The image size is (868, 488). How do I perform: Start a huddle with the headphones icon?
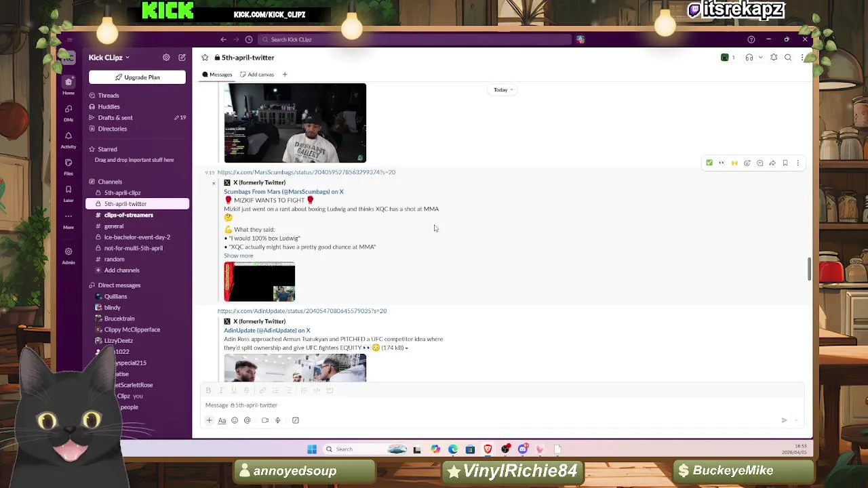tap(749, 58)
